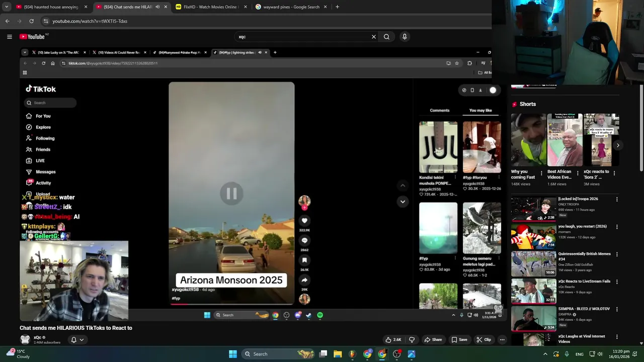Like the TikTok with heart icon
The height and width of the screenshot is (362, 644).
click(x=304, y=221)
